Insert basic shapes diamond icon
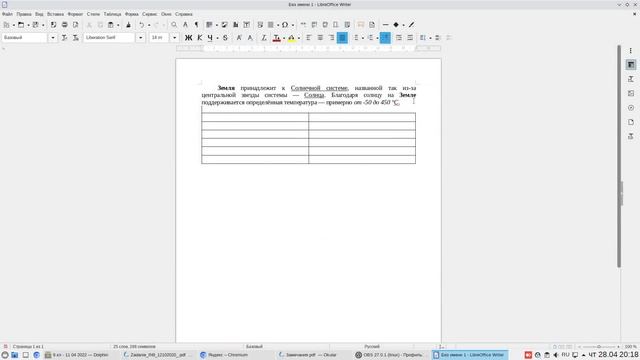Image resolution: width=640 pixels, height=360 pixels. tap(396, 25)
